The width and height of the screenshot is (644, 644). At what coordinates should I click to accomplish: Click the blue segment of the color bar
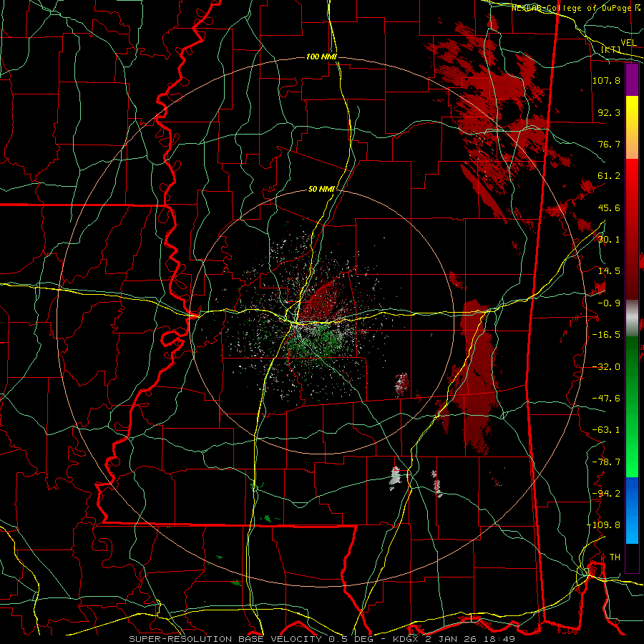tap(632, 510)
